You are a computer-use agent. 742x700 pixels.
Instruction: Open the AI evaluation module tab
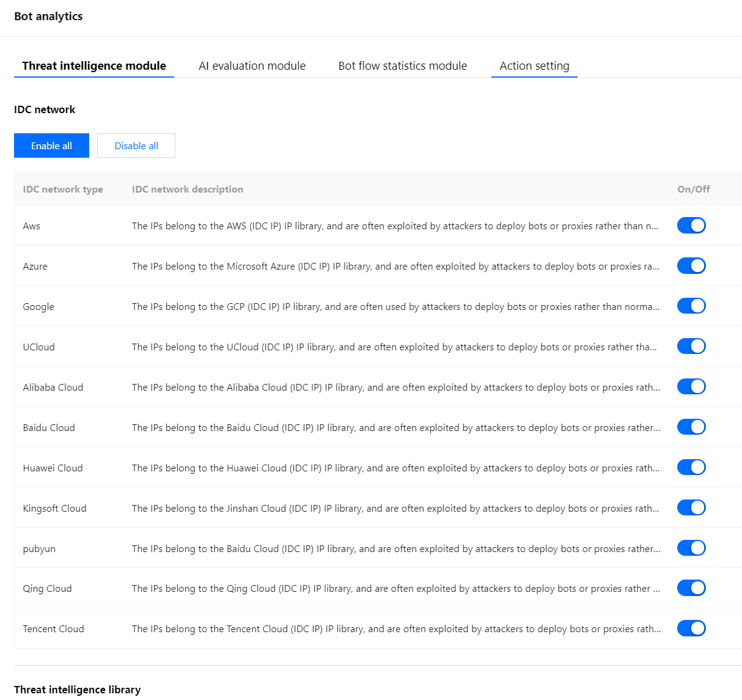(x=252, y=66)
